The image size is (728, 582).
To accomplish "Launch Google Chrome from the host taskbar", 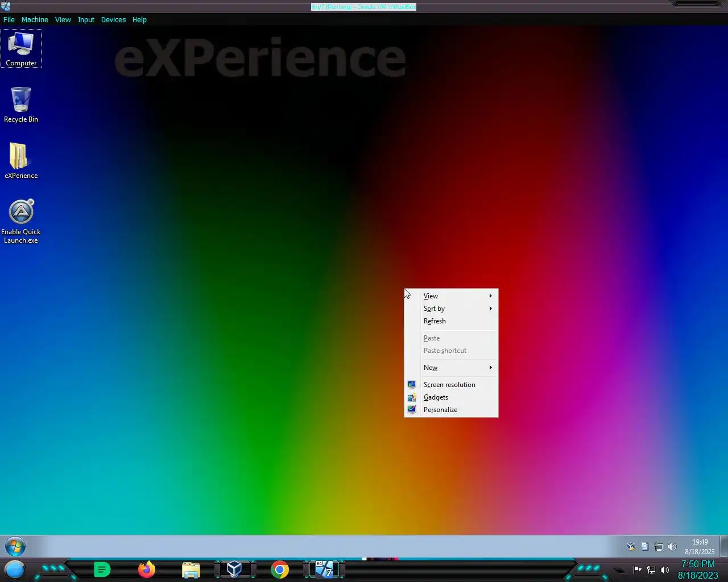I will (x=279, y=569).
